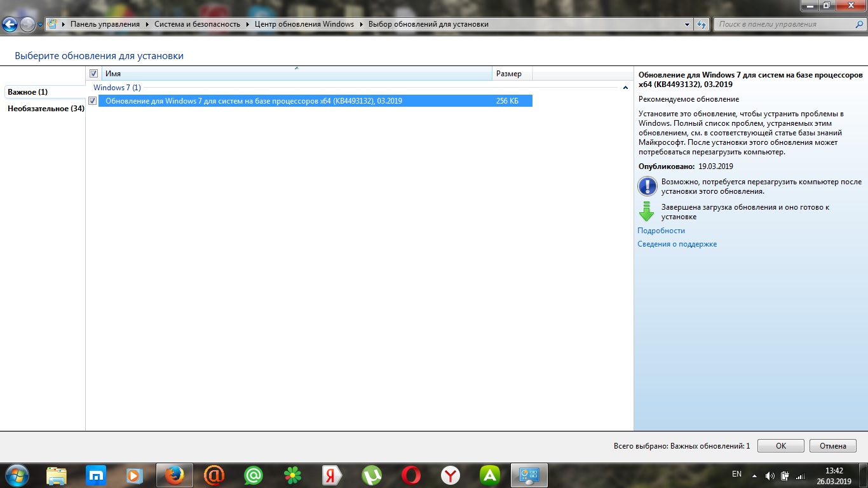Click the Refresh button next to the address bar
The width and height of the screenshot is (868, 488).
point(702,24)
